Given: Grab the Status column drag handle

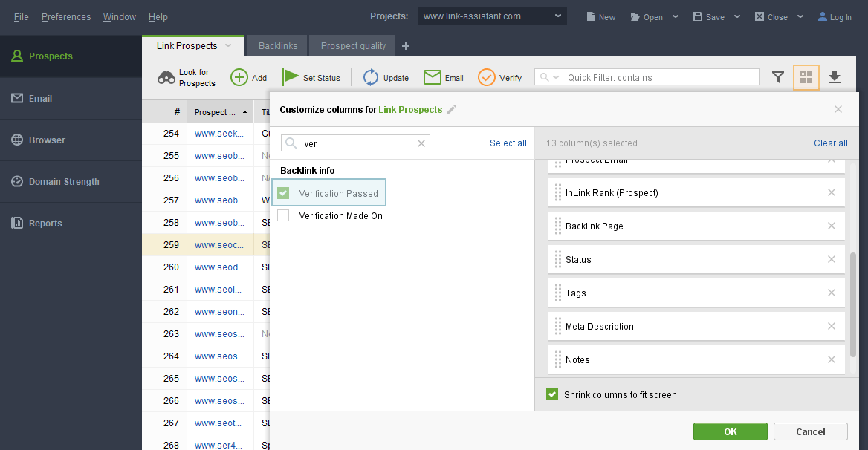Looking at the screenshot, I should pos(557,259).
